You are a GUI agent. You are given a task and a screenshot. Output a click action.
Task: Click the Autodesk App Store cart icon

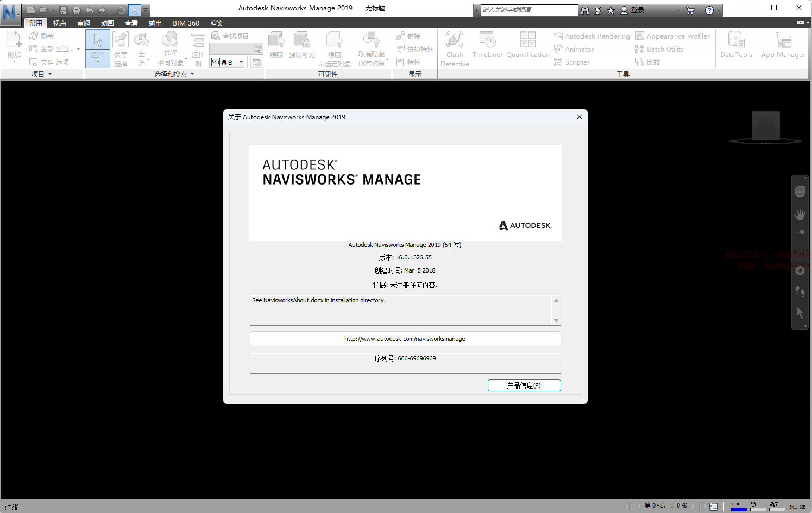(x=690, y=10)
